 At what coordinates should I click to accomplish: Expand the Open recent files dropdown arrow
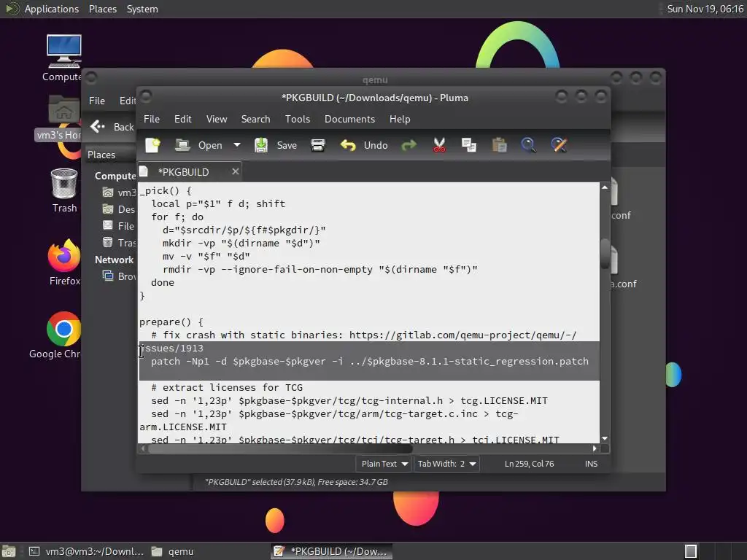click(x=237, y=145)
